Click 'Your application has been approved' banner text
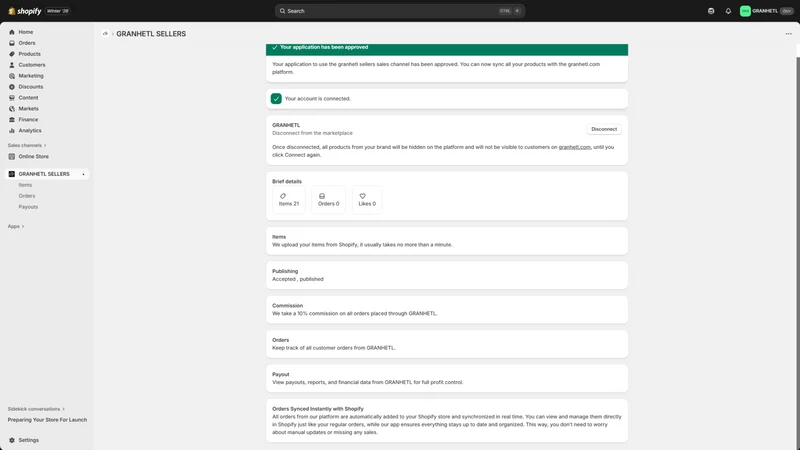This screenshot has height=450, width=800. point(324,47)
